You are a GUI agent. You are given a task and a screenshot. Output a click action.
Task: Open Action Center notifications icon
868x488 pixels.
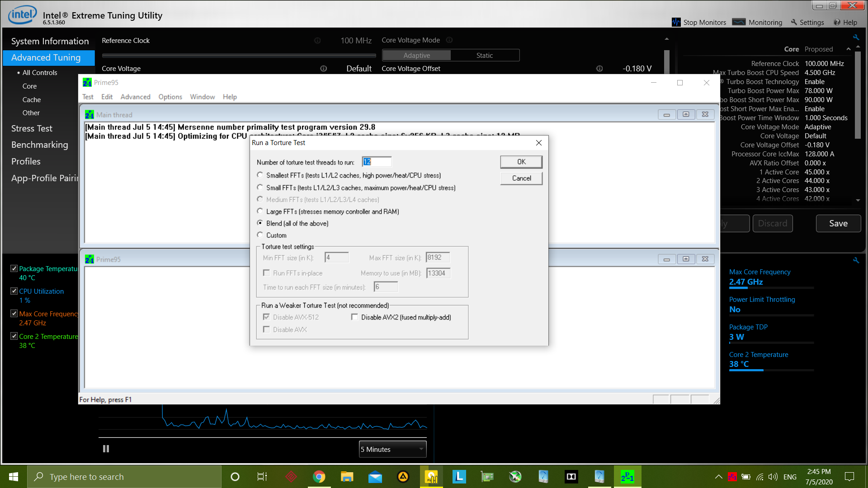[849, 477]
